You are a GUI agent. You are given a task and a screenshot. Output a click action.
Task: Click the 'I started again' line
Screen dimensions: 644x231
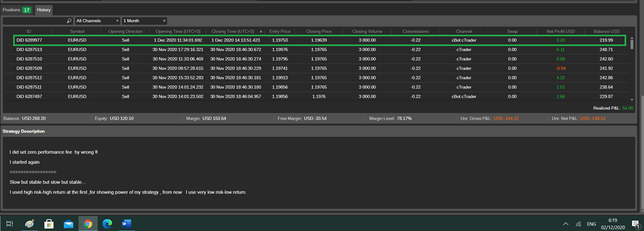point(24,162)
